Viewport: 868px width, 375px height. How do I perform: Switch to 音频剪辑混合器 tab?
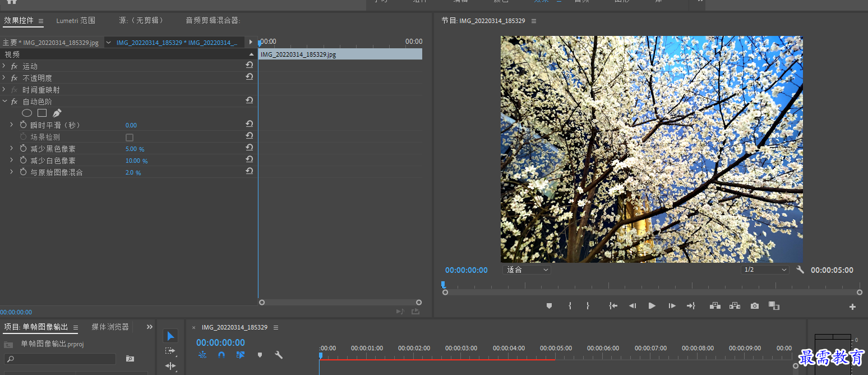pos(213,20)
